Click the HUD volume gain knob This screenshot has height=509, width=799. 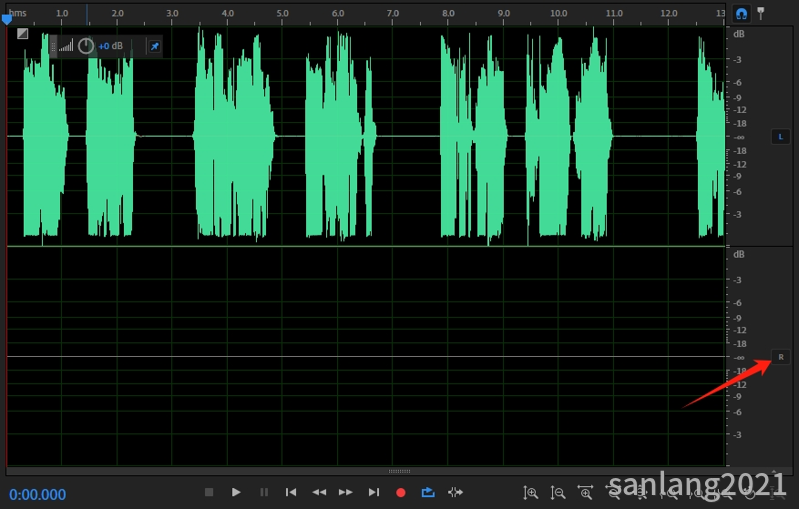[x=86, y=46]
